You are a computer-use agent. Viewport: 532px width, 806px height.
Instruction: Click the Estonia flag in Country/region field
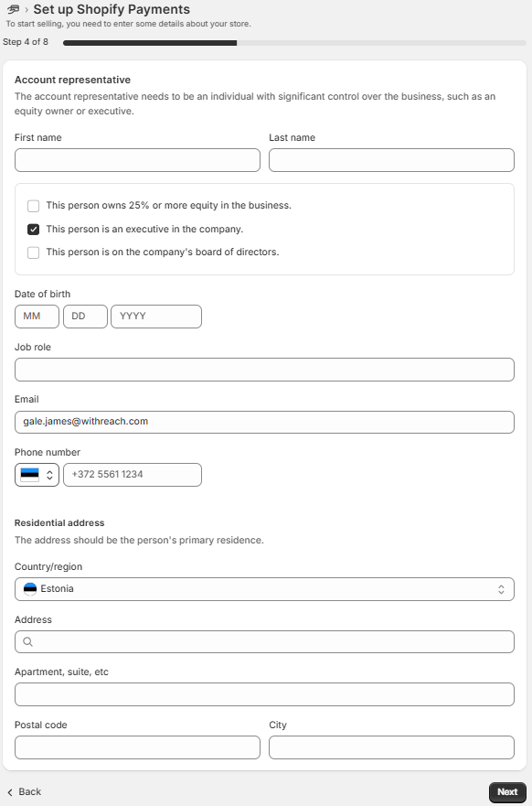(x=30, y=588)
